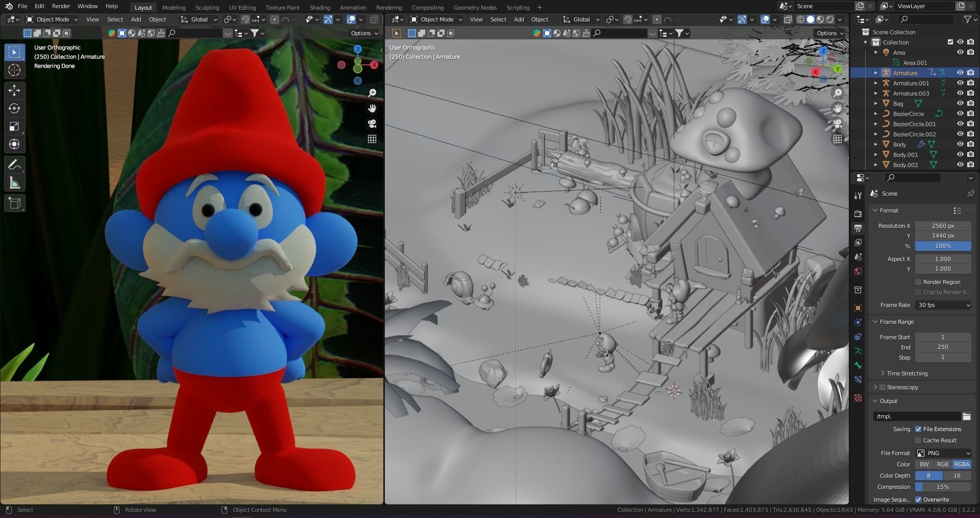Select the Scale tool
This screenshot has width=980, height=518.
click(x=14, y=126)
